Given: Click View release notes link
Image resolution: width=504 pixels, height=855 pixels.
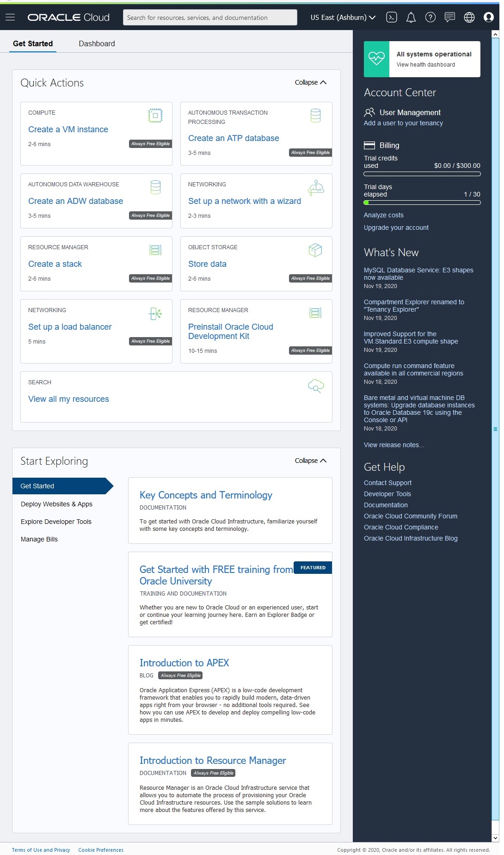Looking at the screenshot, I should (x=394, y=445).
